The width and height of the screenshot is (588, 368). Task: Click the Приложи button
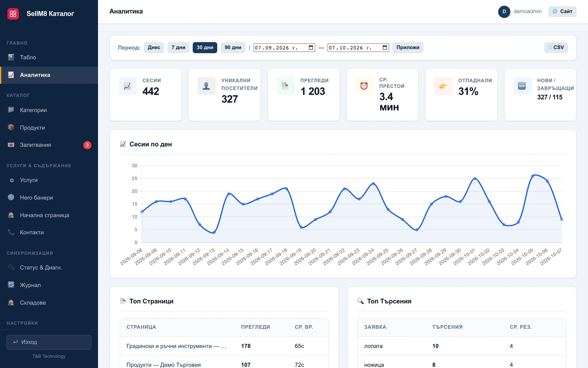(x=408, y=48)
